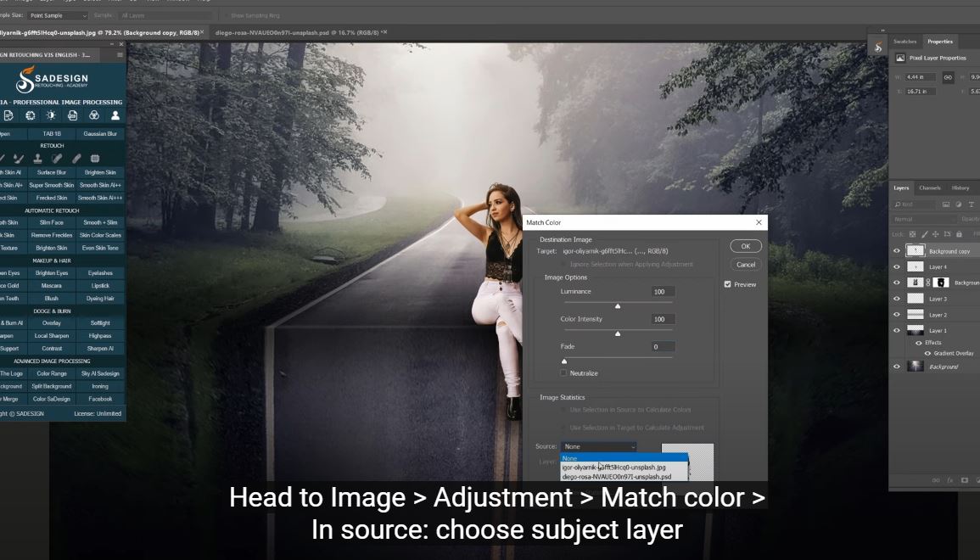Enable Neutralize checkbox in Match Color
The height and width of the screenshot is (560, 980).
(x=563, y=373)
